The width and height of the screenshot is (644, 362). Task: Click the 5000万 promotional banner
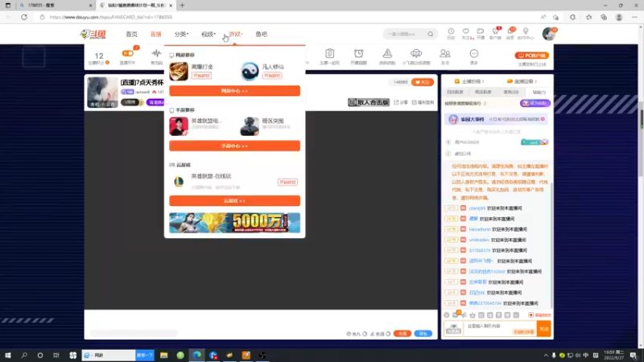click(234, 223)
